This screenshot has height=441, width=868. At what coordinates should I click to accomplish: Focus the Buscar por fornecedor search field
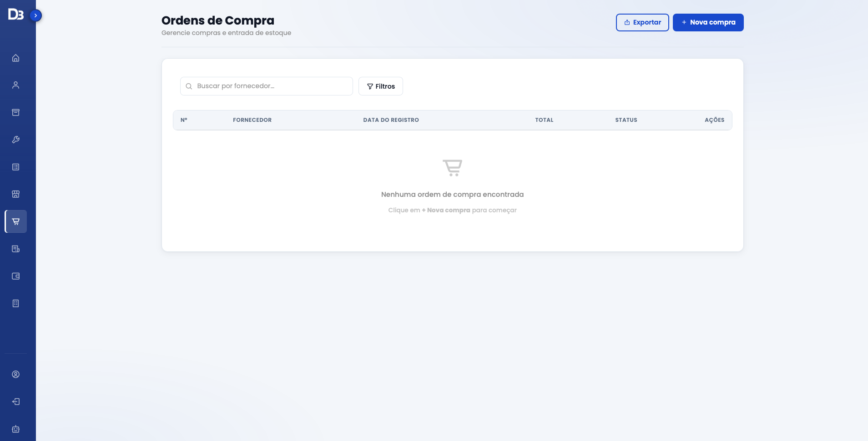(267, 86)
